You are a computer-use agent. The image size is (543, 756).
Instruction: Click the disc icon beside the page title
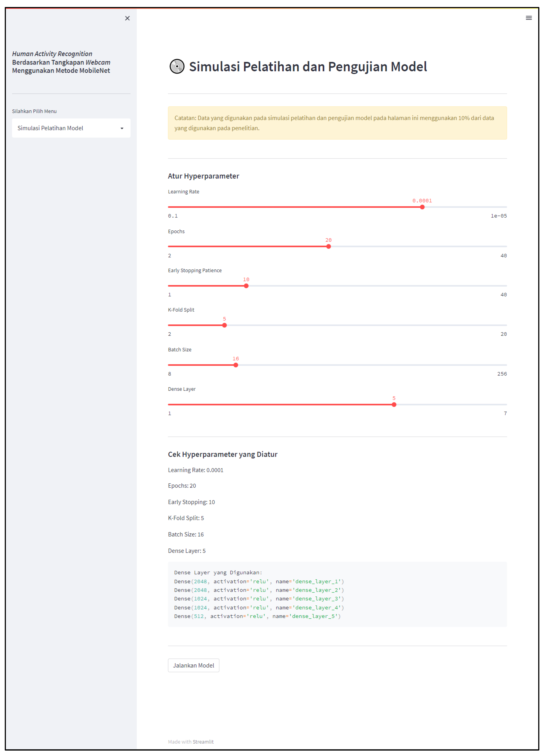177,66
